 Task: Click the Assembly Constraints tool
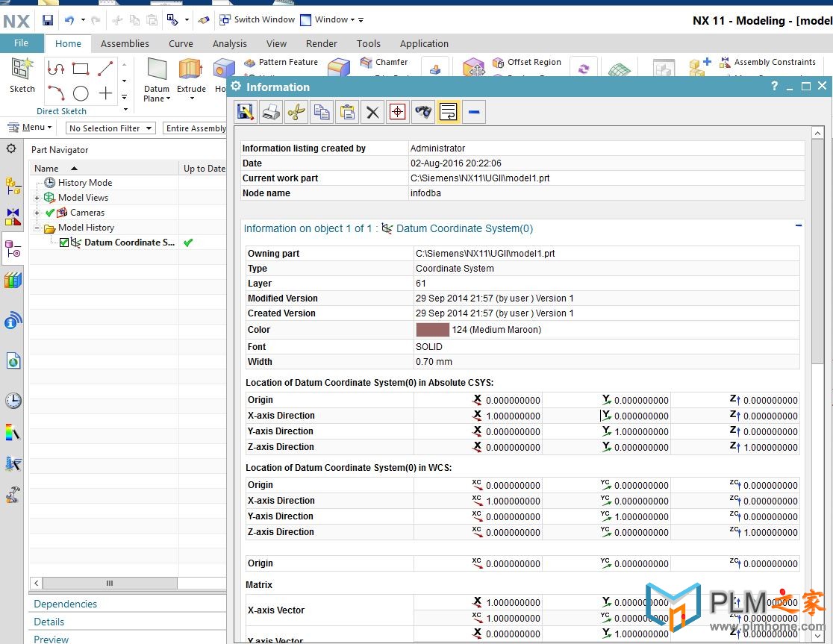[x=767, y=62]
